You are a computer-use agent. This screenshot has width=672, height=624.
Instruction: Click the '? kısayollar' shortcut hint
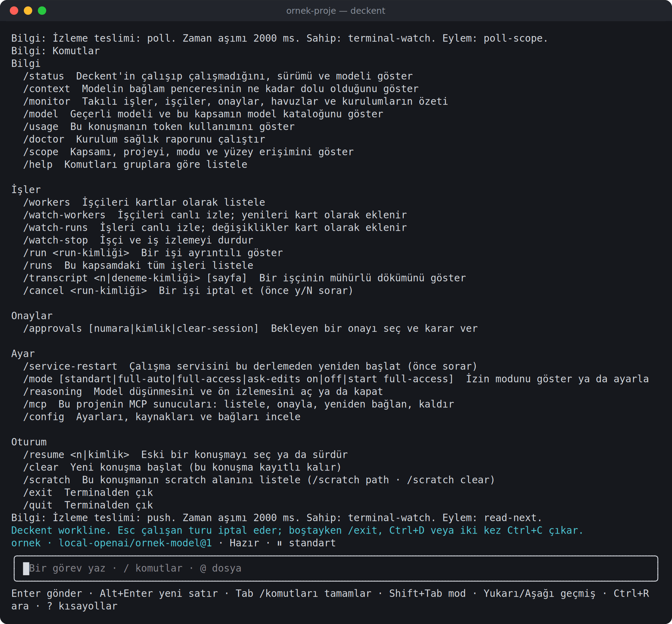(x=82, y=606)
